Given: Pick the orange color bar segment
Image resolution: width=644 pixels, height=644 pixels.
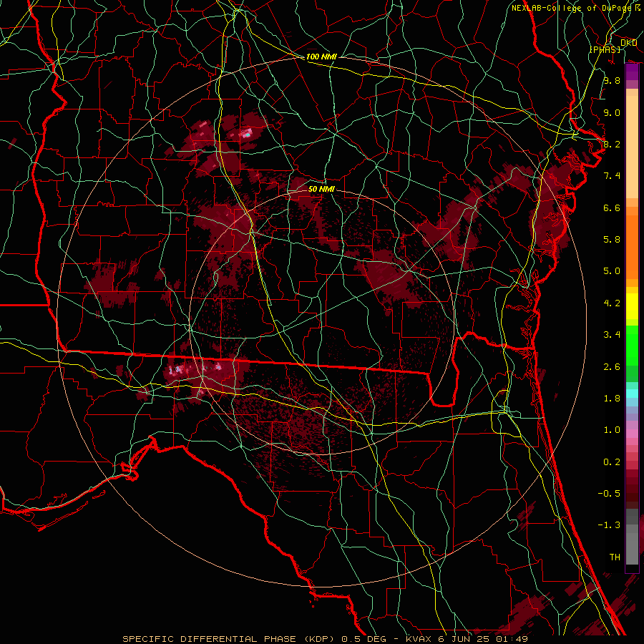Looking at the screenshot, I should click(x=632, y=247).
